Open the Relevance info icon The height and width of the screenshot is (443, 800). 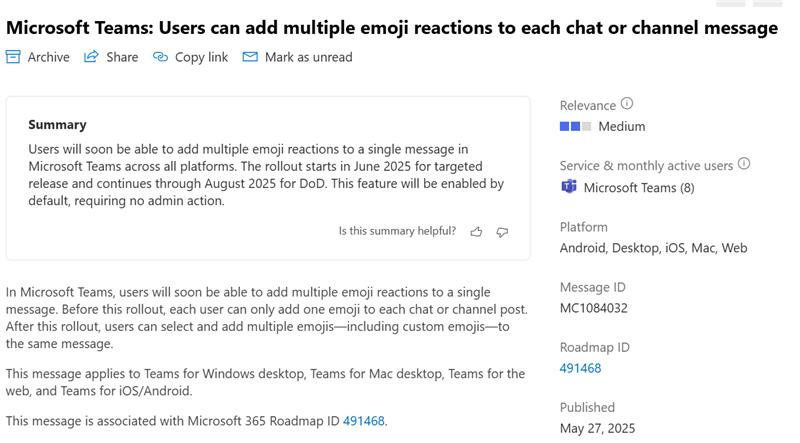pos(627,104)
